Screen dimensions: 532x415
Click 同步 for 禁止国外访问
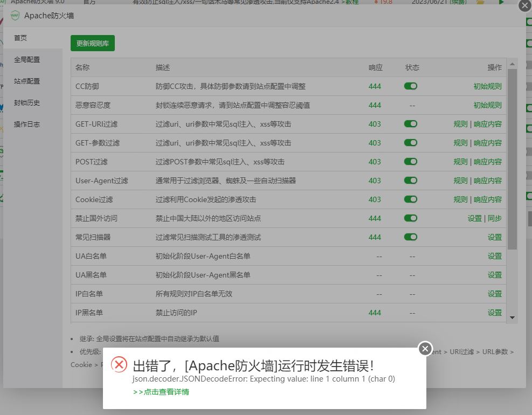(x=495, y=218)
